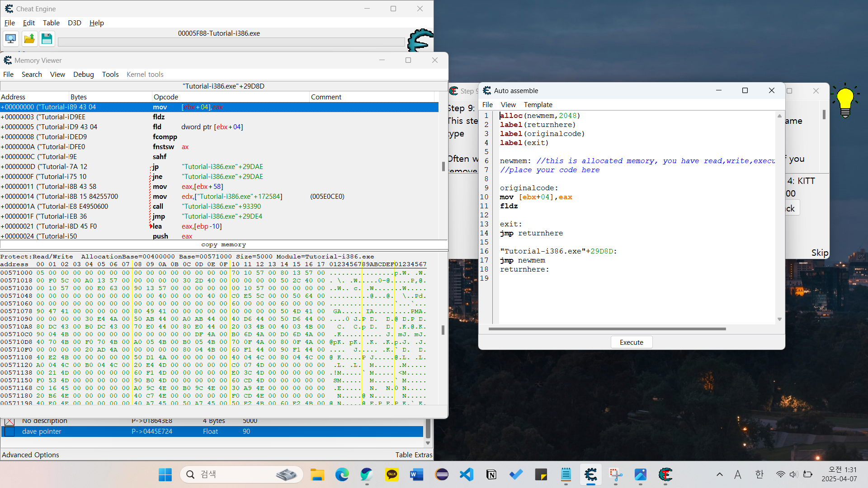Screen dimensions: 868x488
Task: Toggle the active checkbox for dave pointer
Action: 9,432
